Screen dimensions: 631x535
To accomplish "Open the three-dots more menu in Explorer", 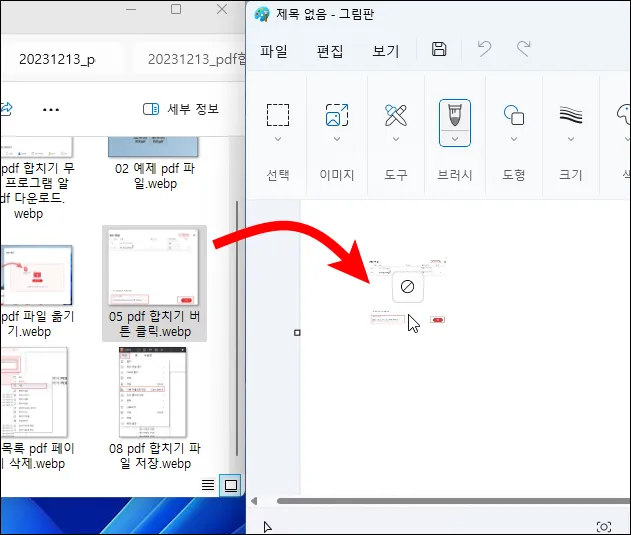I will pyautogui.click(x=51, y=109).
